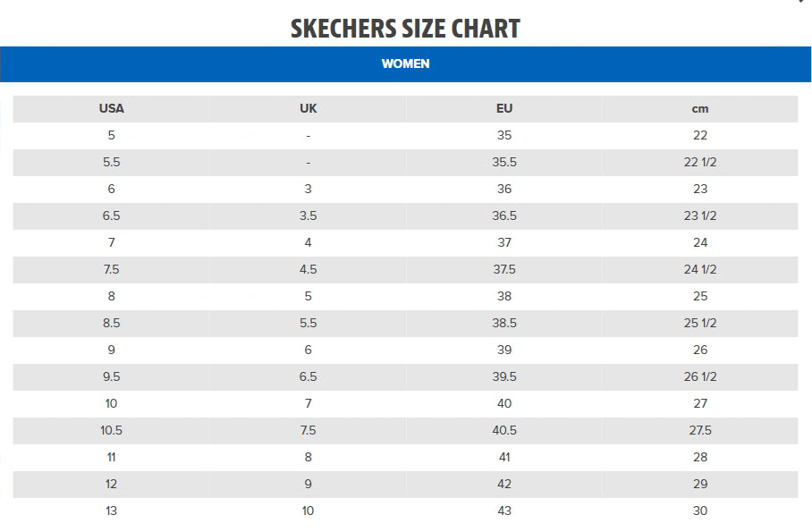Click the partially visible icon at top-right corner
Viewport: 812px width, 532px height.
click(801, 3)
